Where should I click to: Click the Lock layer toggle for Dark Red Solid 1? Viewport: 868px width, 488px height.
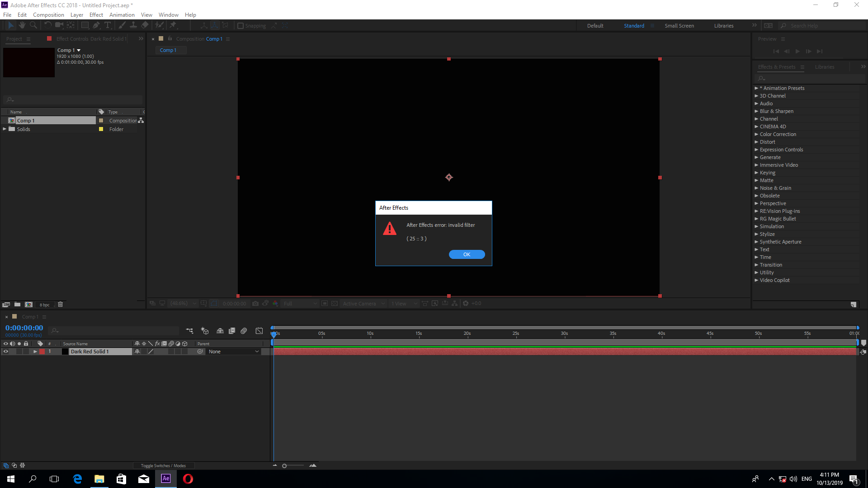[x=26, y=352]
